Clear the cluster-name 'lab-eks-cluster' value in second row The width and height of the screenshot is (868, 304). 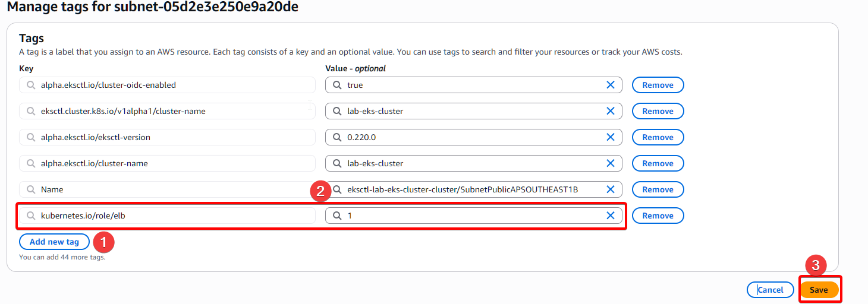pos(610,111)
